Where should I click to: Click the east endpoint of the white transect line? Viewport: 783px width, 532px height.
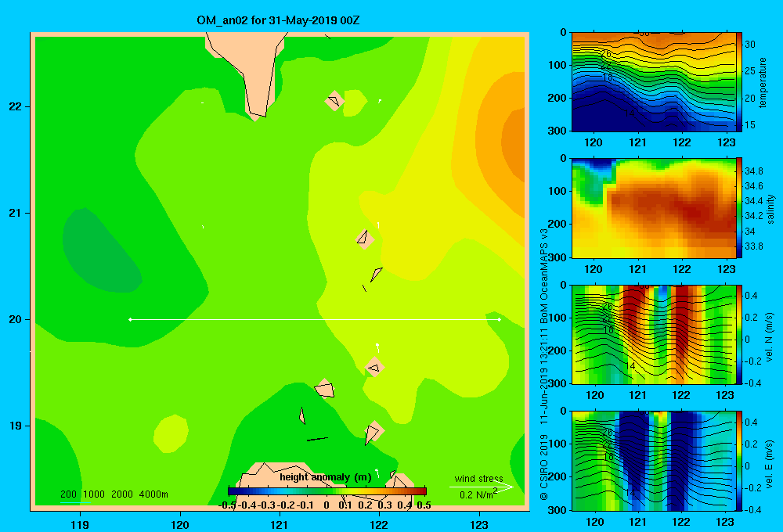coord(499,319)
